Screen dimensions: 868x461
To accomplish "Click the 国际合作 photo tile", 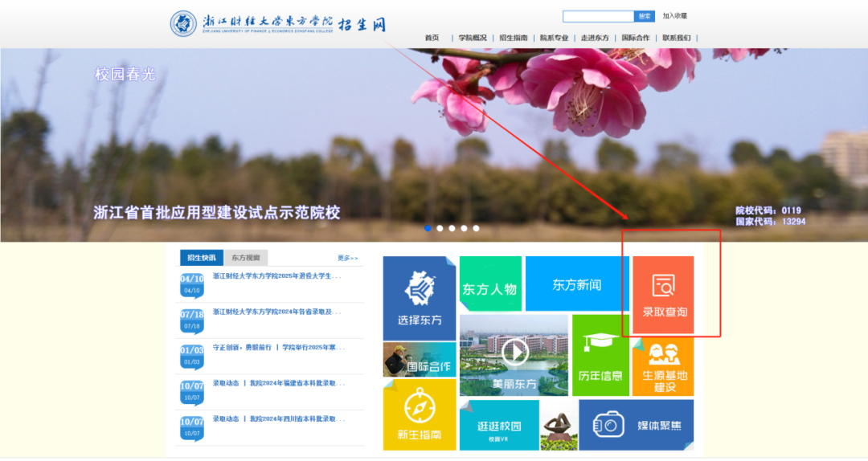I will point(419,360).
